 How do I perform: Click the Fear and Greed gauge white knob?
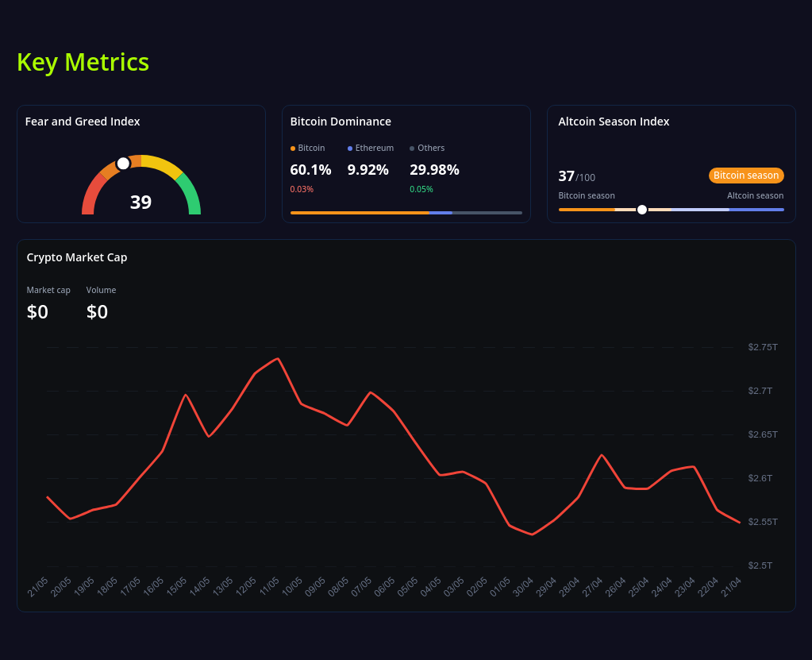coord(123,164)
